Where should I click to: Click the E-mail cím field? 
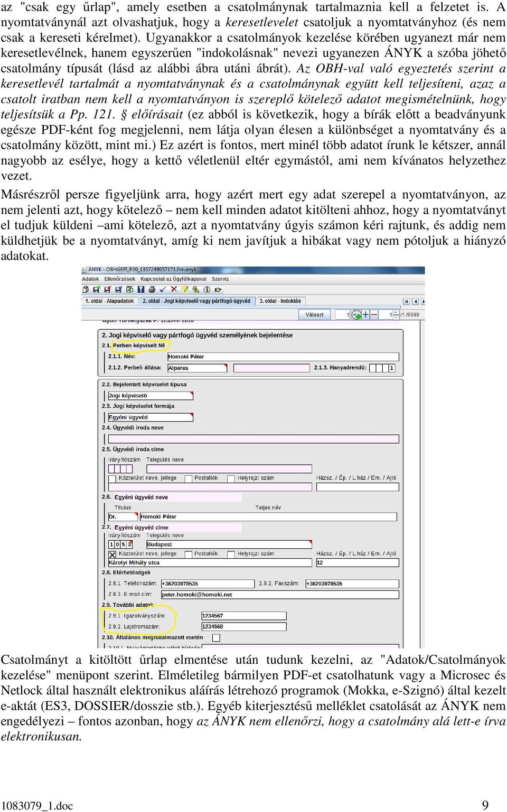280,595
